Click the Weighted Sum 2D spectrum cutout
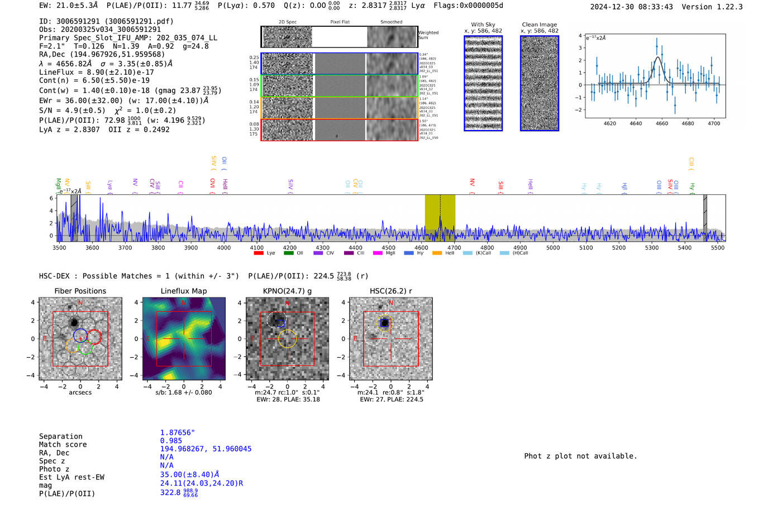This screenshot has height=532, width=782. [x=339, y=37]
